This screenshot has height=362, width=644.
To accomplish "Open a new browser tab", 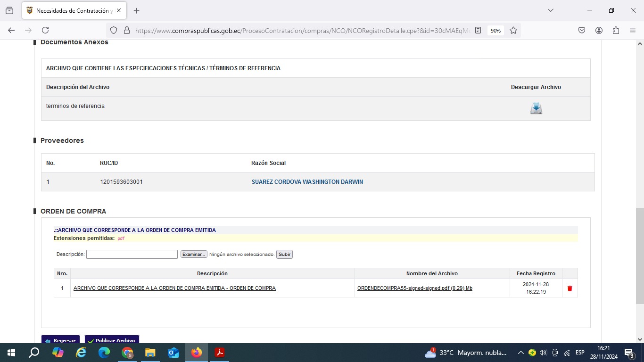I will [137, 10].
